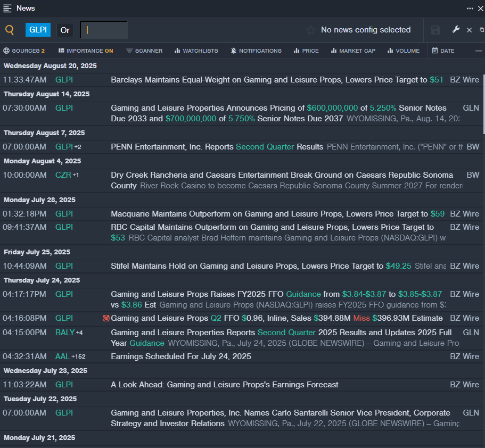The image size is (485, 448).
Task: Click the 'Tuesday July 22, 2025' date header
Action: (40, 399)
